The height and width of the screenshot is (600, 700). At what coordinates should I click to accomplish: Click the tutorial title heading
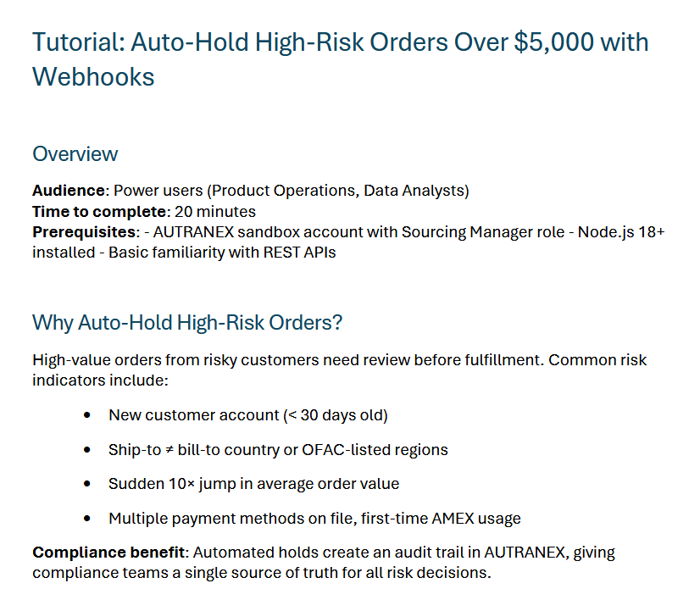pos(339,42)
